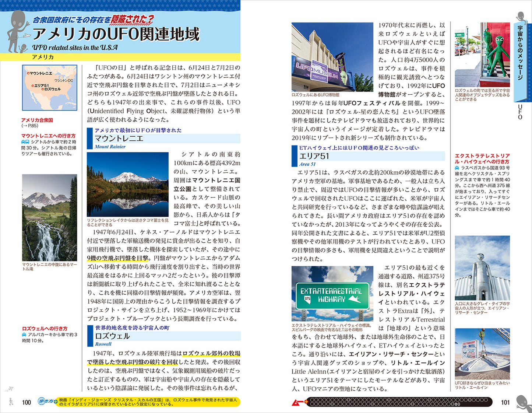Click the alien icon above 宇宙からのメッセージ tab
Screen dimensions: 532x413
pos(521,17)
